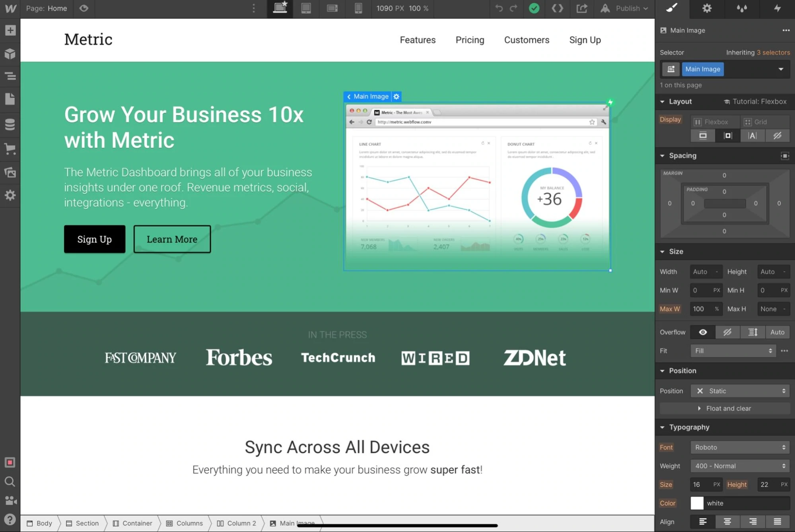Click the undo arrow icon
Image resolution: width=795 pixels, height=532 pixels.
click(499, 8)
